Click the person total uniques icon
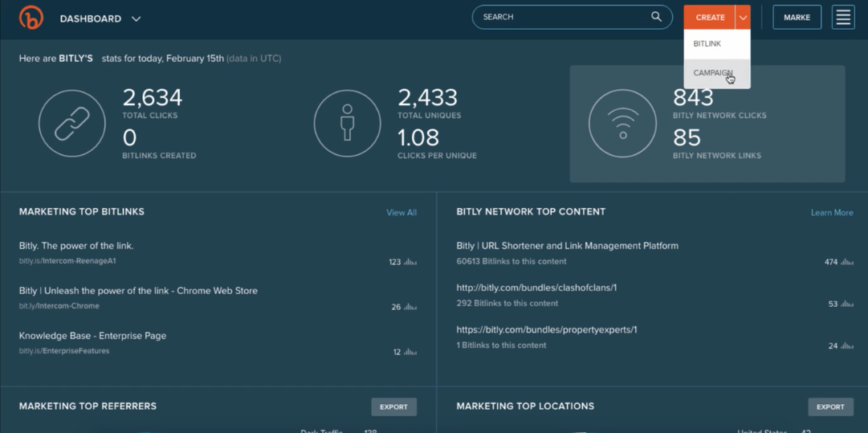 [347, 124]
